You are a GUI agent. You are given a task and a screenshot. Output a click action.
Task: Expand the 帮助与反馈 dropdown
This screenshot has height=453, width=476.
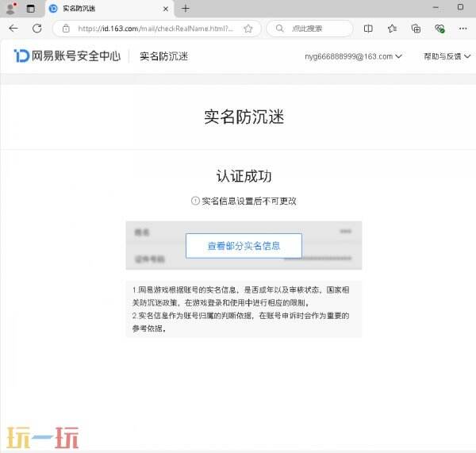[447, 56]
